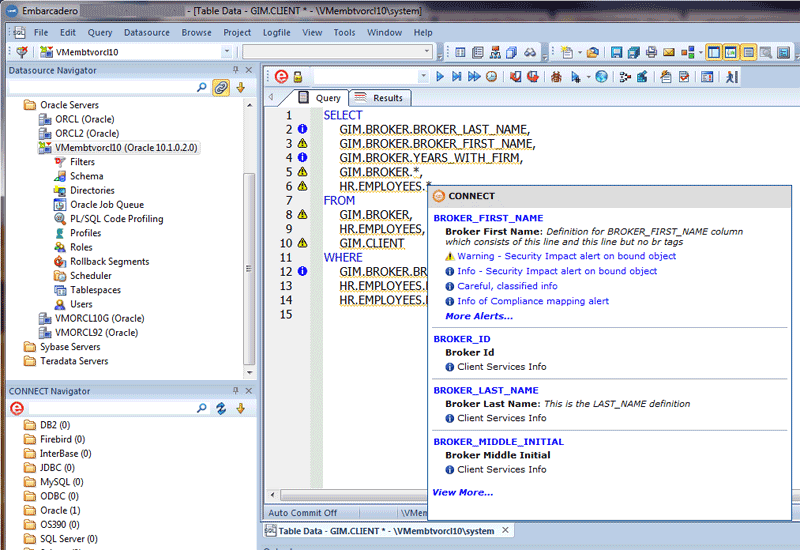Click the grid table icon in main toolbar
Screen dimensions: 800x550
460,52
